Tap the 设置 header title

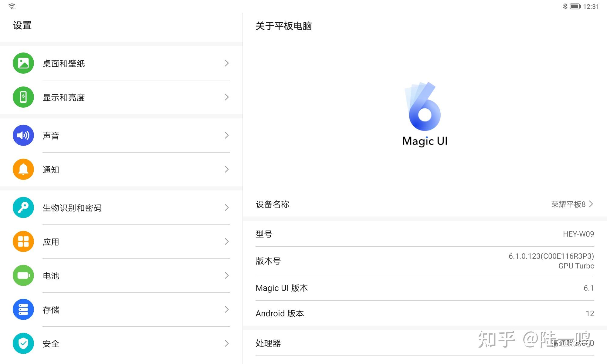(22, 25)
